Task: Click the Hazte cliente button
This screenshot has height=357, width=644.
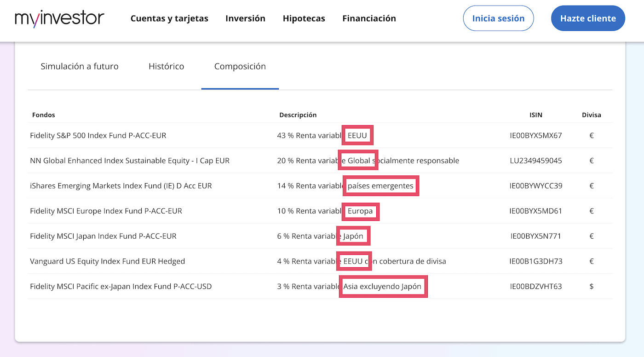Action: [x=588, y=18]
